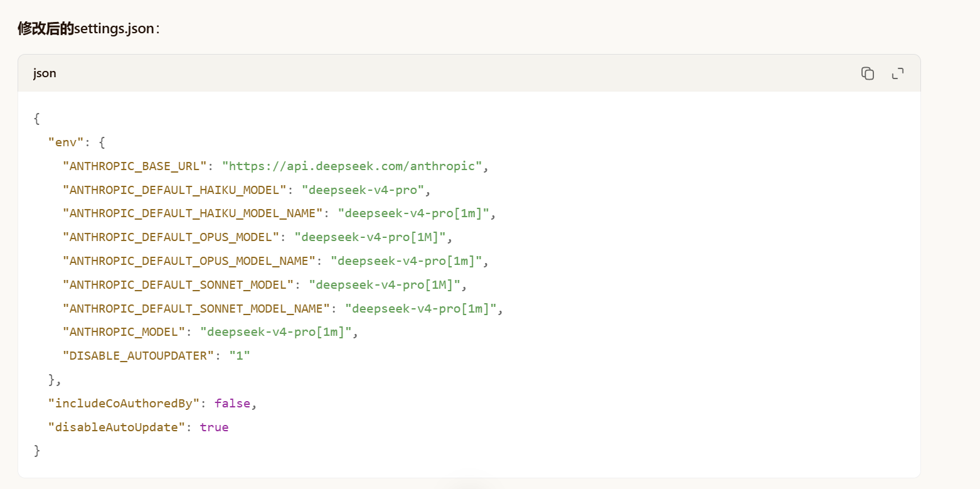This screenshot has height=489, width=980.
Task: Click the "deepseek-v4-pro" value without suffix
Action: click(x=363, y=190)
